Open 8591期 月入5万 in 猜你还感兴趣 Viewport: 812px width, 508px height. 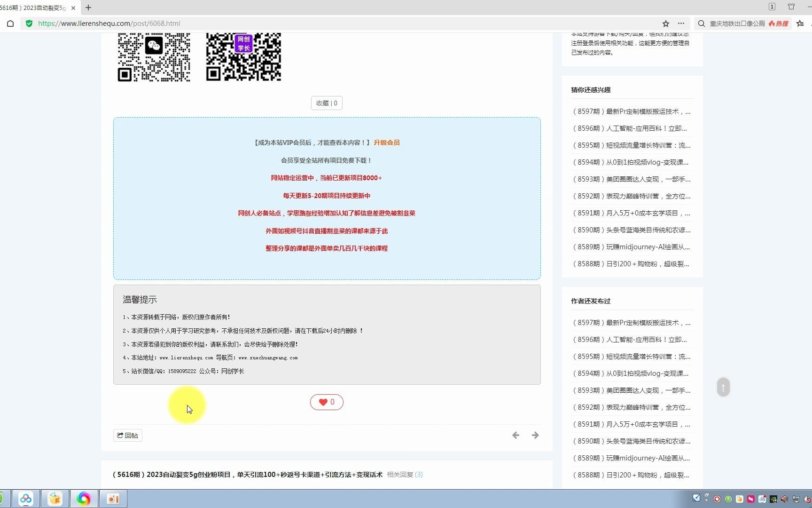[x=632, y=213]
